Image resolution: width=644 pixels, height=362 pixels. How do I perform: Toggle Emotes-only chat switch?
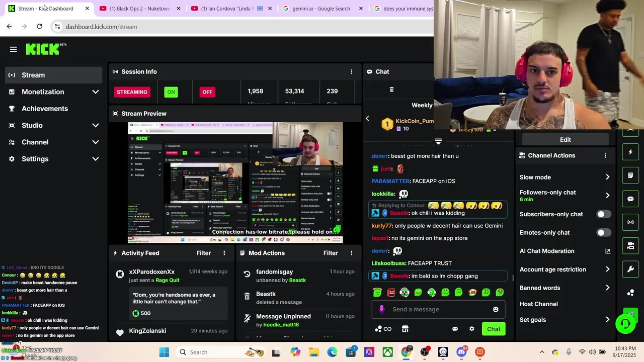604,233
